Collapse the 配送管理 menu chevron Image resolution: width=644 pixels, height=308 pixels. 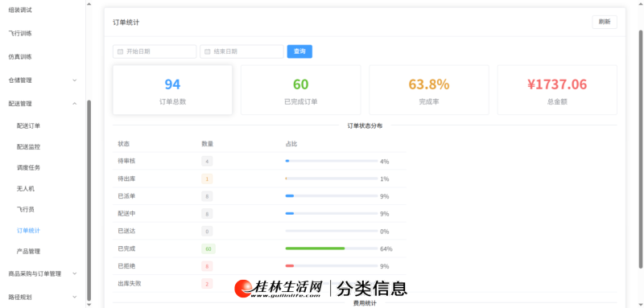75,104
